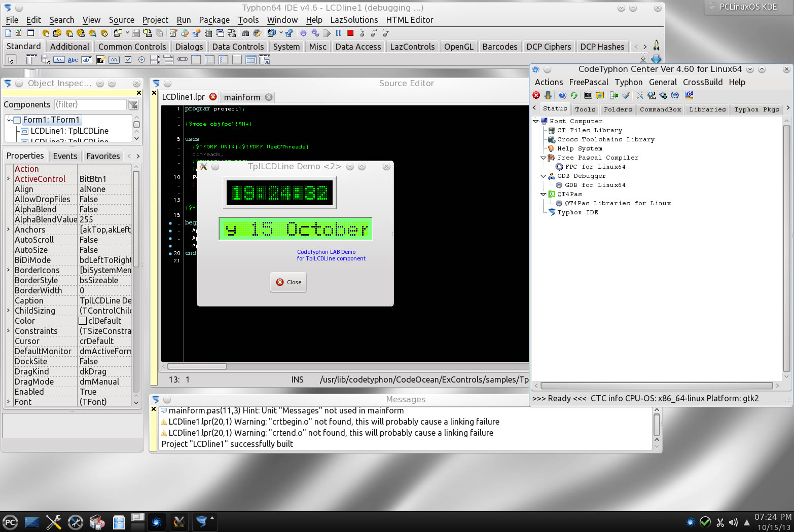This screenshot has width=794, height=532.
Task: Pick the TScrollBar component icon
Action: coord(183,60)
